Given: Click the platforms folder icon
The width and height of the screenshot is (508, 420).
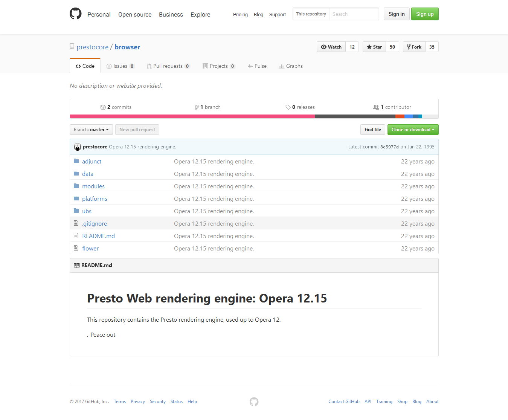Looking at the screenshot, I should (76, 199).
